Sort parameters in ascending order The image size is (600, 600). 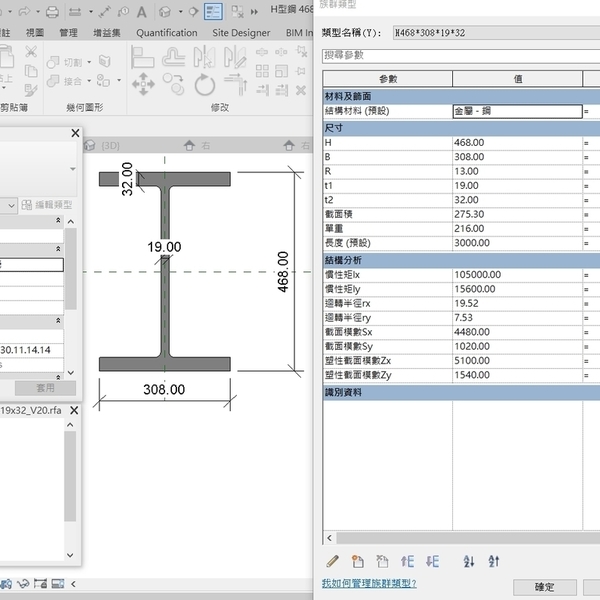pos(468,562)
